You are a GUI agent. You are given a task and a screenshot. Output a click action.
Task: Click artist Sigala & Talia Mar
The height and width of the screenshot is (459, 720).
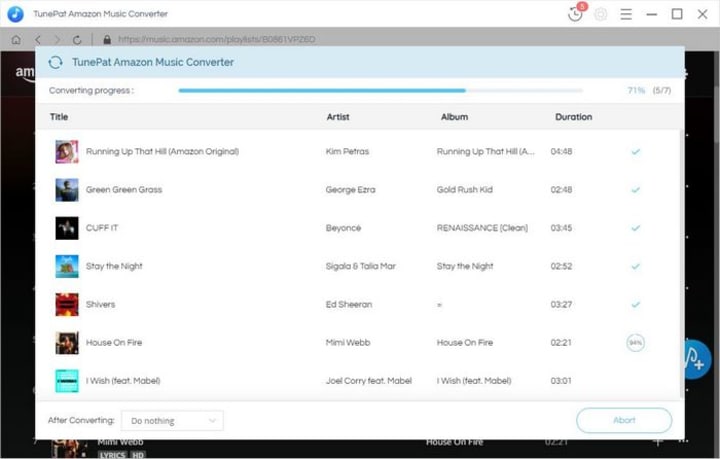(360, 266)
